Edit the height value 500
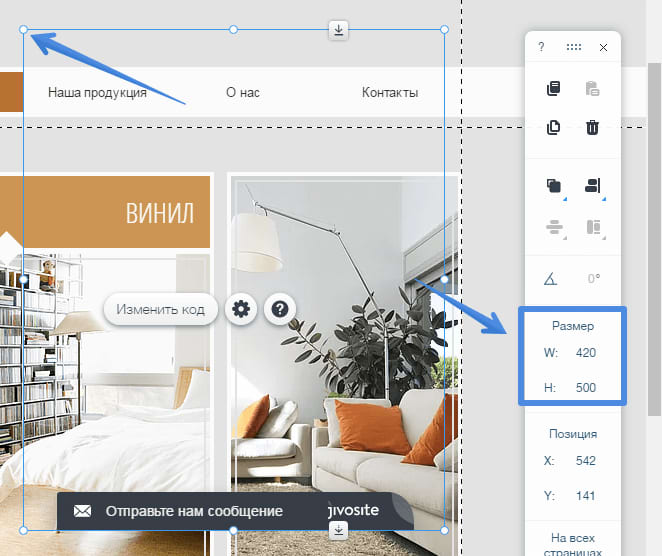This screenshot has height=556, width=662. (x=586, y=388)
